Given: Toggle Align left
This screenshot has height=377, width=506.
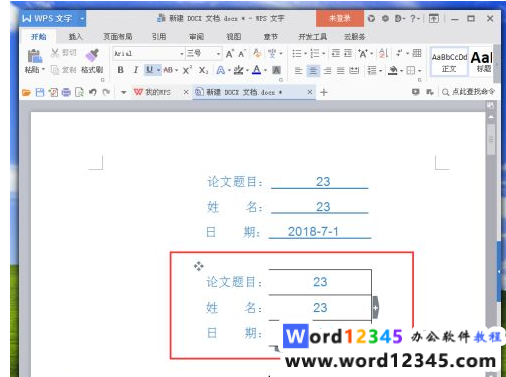Looking at the screenshot, I should coord(298,70).
